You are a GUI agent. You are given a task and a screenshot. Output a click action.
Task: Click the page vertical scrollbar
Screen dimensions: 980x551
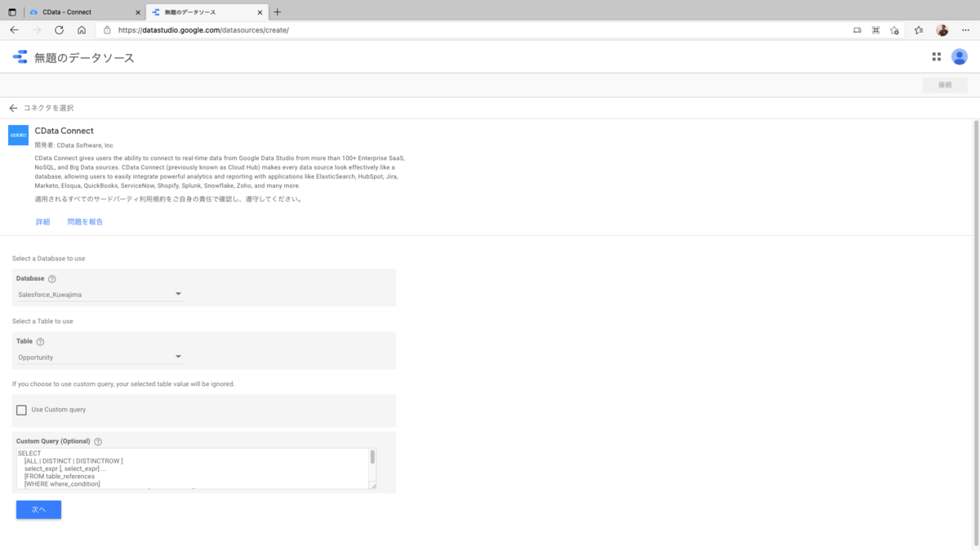click(x=975, y=333)
